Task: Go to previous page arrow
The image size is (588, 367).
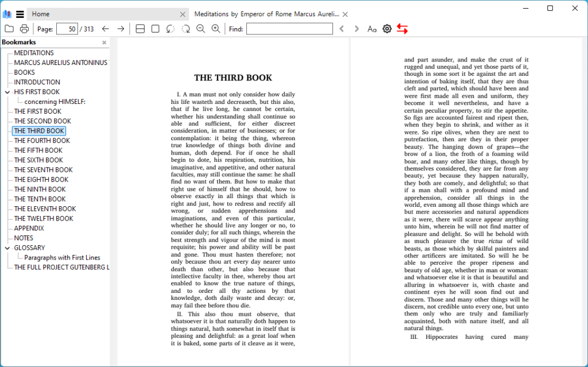Action: [106, 29]
